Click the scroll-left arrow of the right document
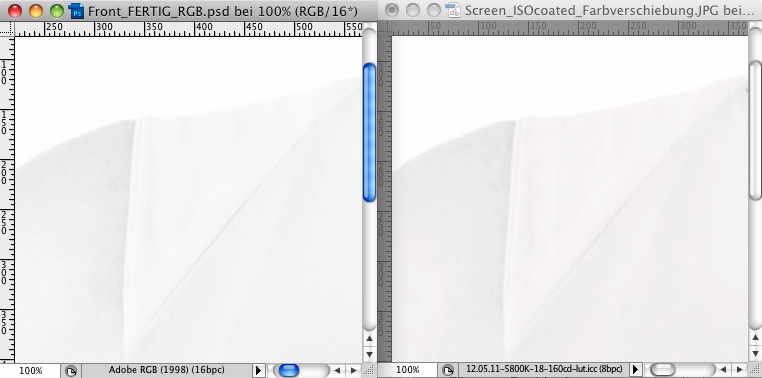The width and height of the screenshot is (762, 378). [724, 370]
